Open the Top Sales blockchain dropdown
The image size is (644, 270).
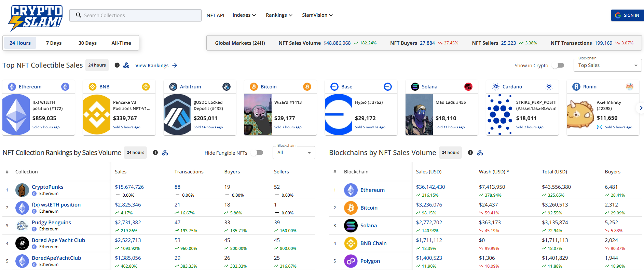tap(607, 66)
